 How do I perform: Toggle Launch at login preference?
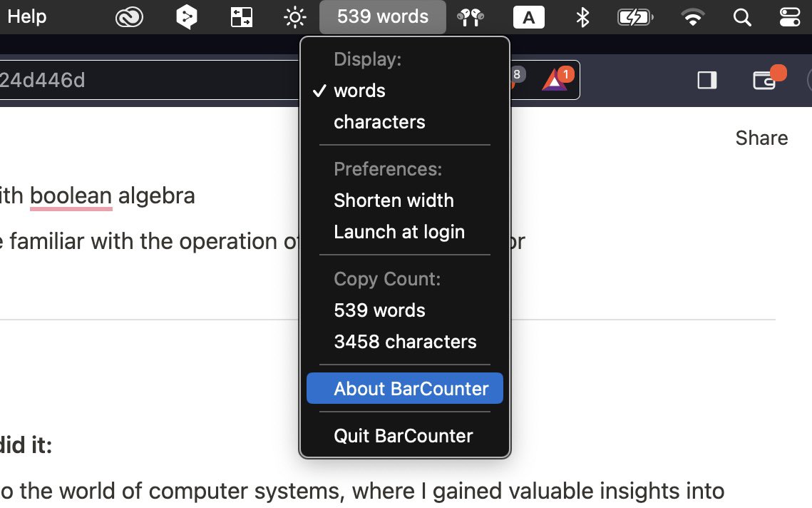405,232
